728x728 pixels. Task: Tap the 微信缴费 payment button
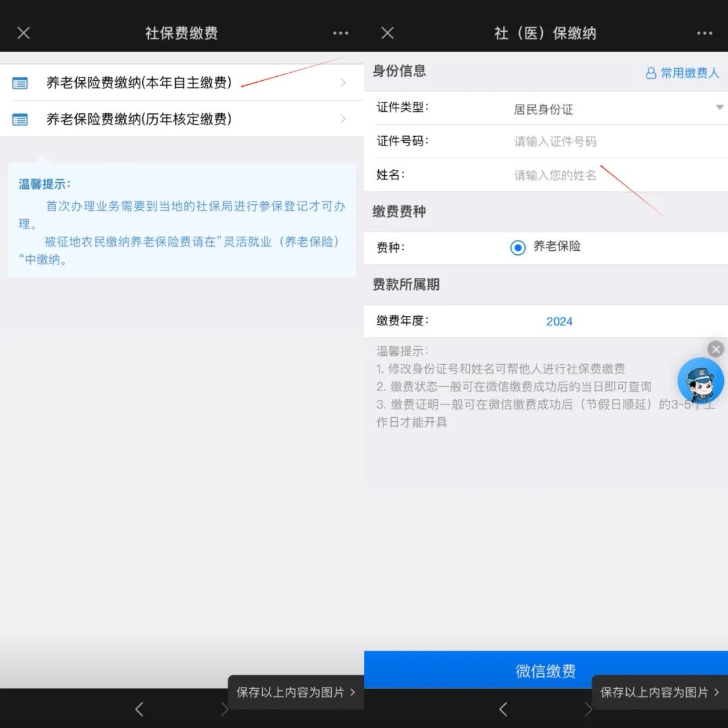click(x=545, y=670)
